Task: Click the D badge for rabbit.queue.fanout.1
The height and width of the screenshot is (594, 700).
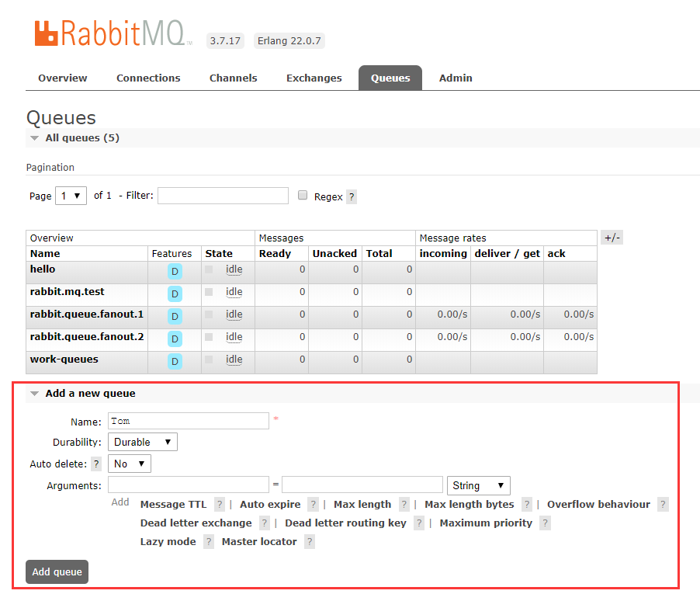Action: pos(174,316)
